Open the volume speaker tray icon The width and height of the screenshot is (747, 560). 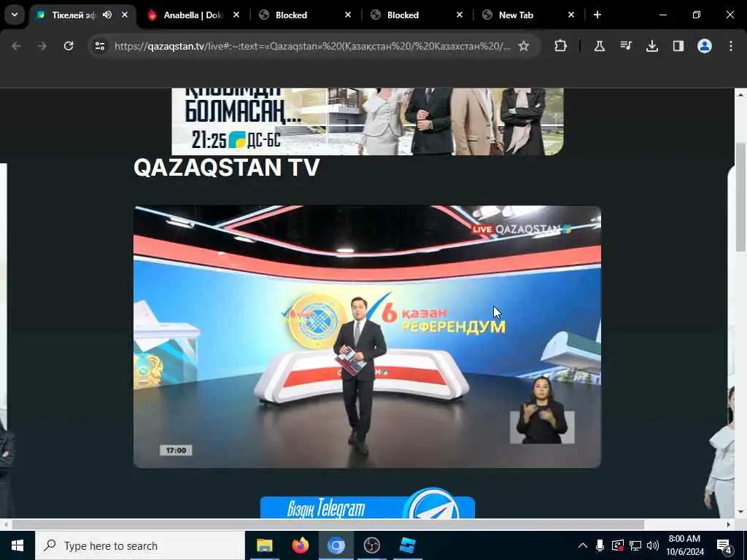coord(653,545)
